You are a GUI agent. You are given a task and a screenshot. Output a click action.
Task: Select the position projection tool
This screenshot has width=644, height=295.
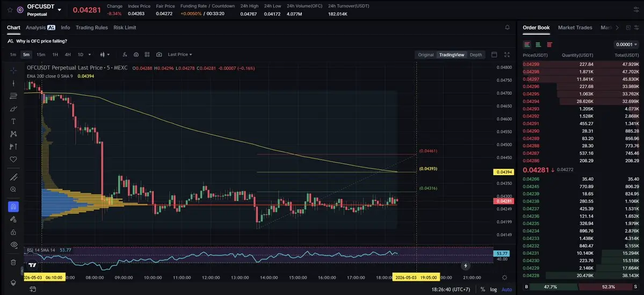pyautogui.click(x=13, y=146)
